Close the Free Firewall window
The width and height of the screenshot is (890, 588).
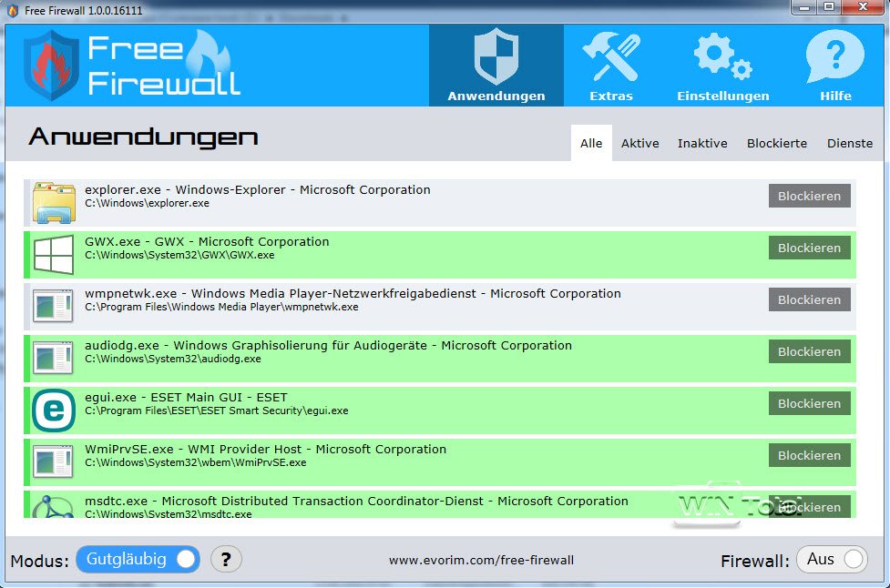(x=863, y=7)
